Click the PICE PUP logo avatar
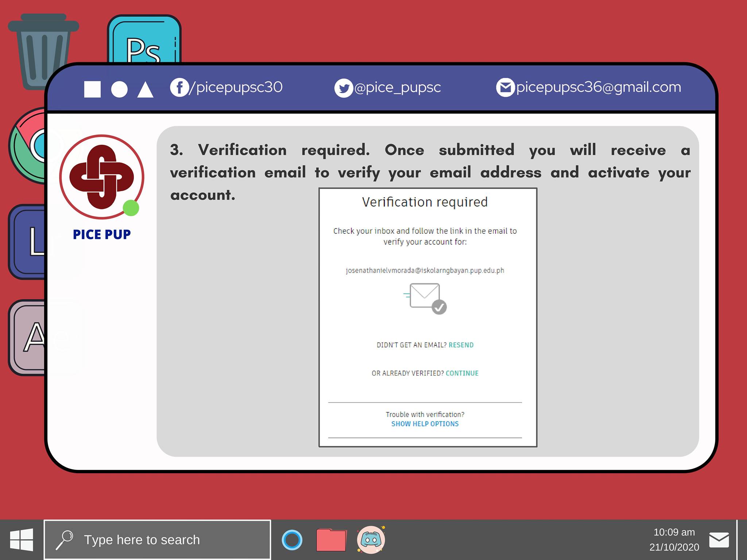This screenshot has height=560, width=747. point(102,177)
